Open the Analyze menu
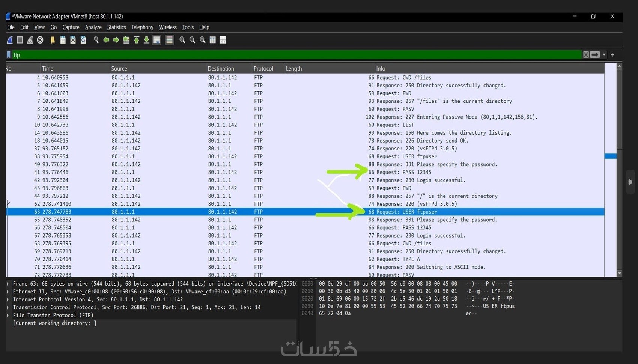Image resolution: width=638 pixels, height=364 pixels. click(x=93, y=27)
